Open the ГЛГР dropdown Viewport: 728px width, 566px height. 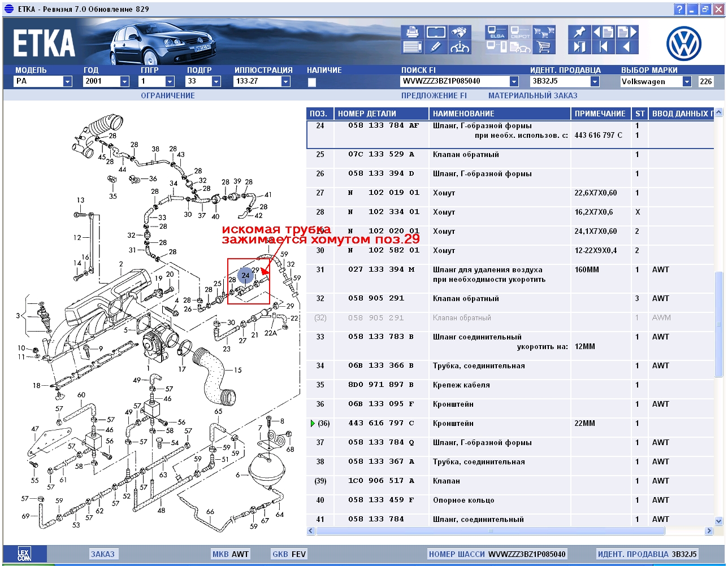click(170, 81)
